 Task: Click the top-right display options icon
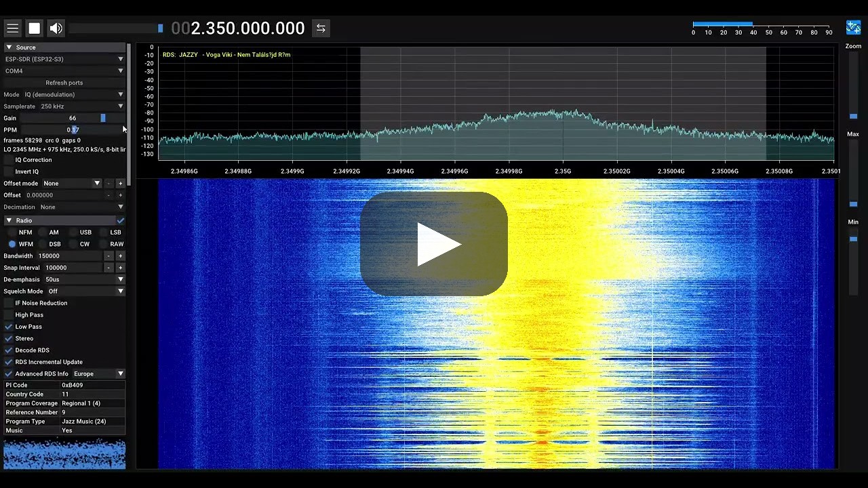coord(853,28)
